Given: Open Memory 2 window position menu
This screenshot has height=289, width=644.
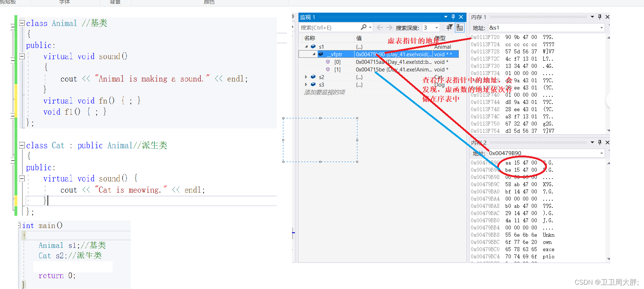Looking at the screenshot, I should (x=592, y=143).
